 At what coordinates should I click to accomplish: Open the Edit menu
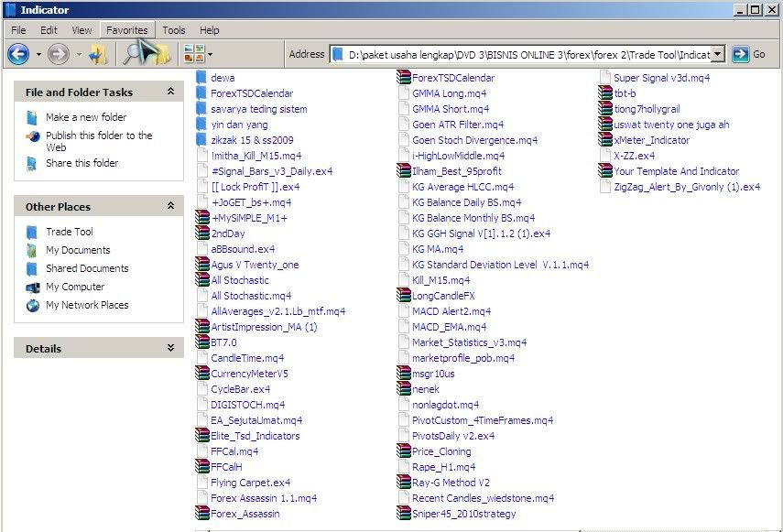click(49, 30)
